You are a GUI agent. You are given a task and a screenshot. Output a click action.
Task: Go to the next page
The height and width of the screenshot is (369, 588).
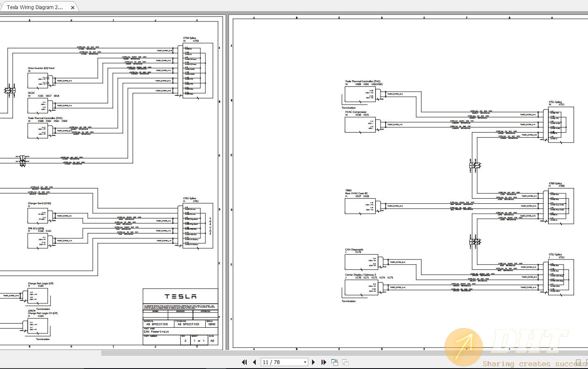pyautogui.click(x=313, y=362)
